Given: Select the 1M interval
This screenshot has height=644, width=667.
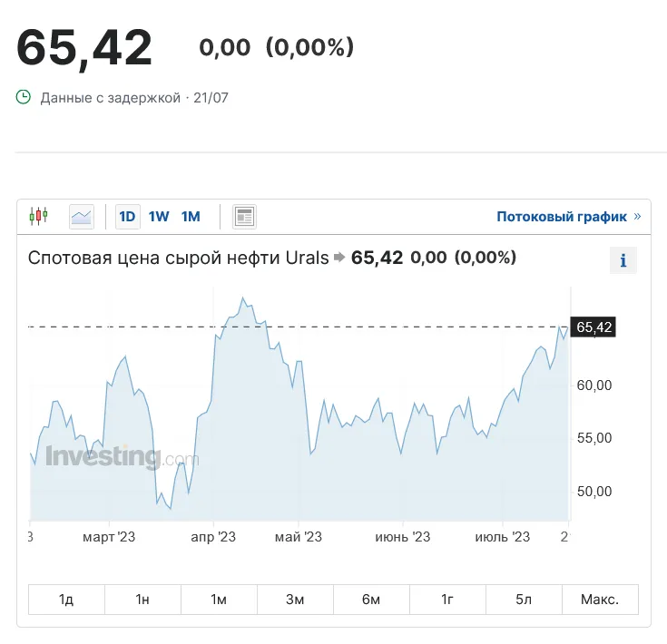Looking at the screenshot, I should click(x=191, y=216).
